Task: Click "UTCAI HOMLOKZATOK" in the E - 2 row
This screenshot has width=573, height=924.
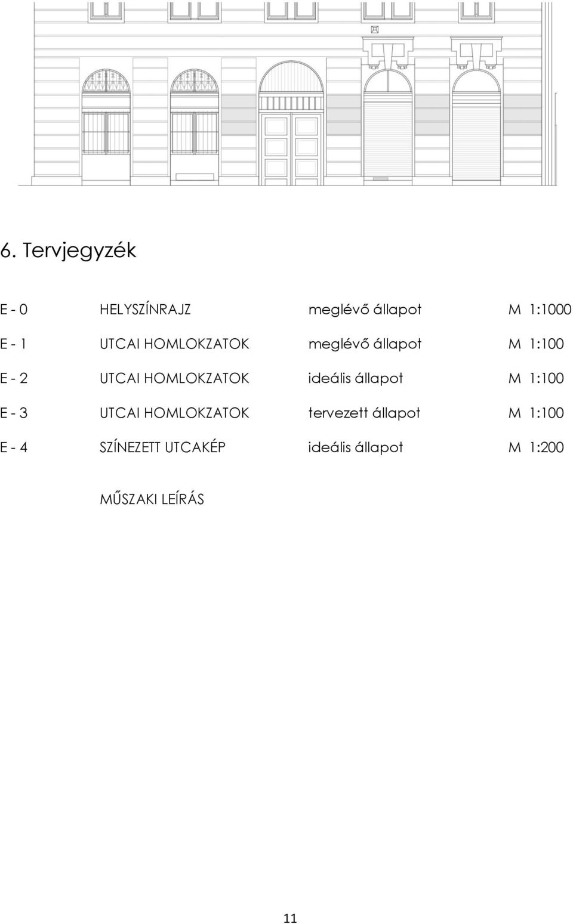Action: (x=174, y=379)
